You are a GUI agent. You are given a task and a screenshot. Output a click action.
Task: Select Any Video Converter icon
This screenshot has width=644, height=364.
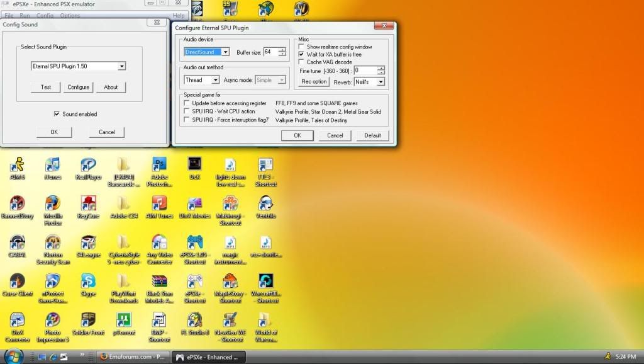click(x=159, y=249)
